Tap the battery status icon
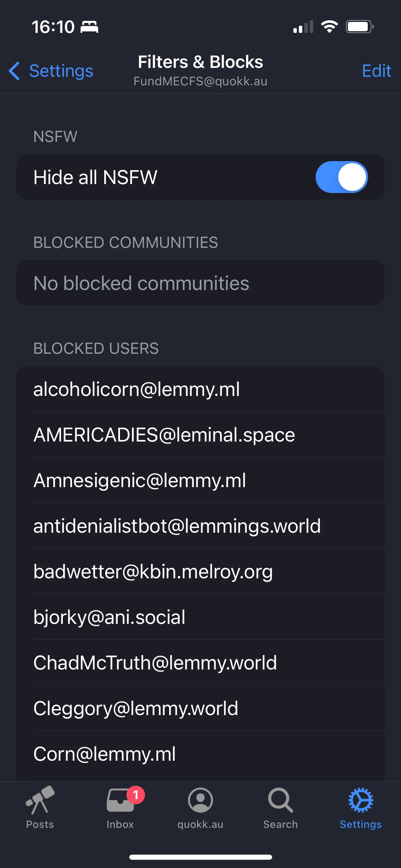The image size is (401, 868). [360, 27]
